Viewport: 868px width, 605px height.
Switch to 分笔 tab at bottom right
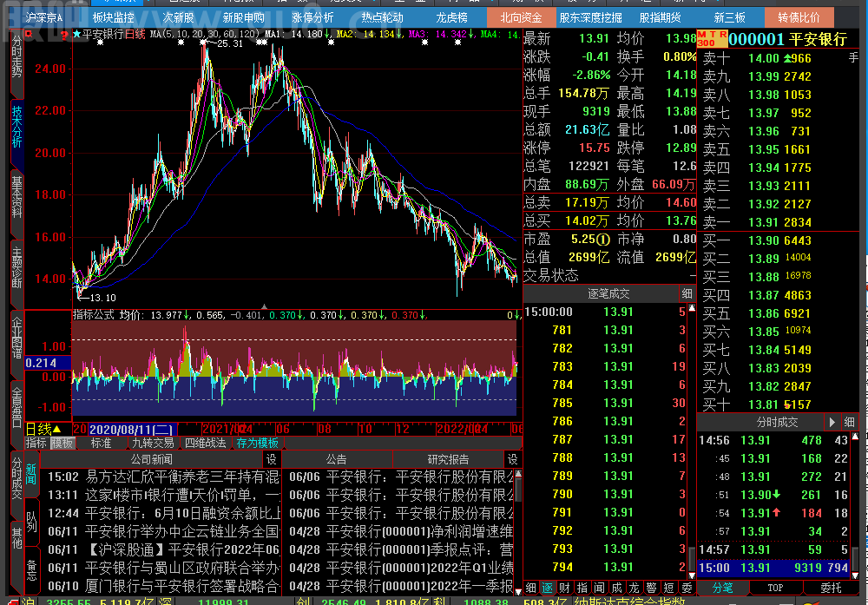(x=722, y=588)
